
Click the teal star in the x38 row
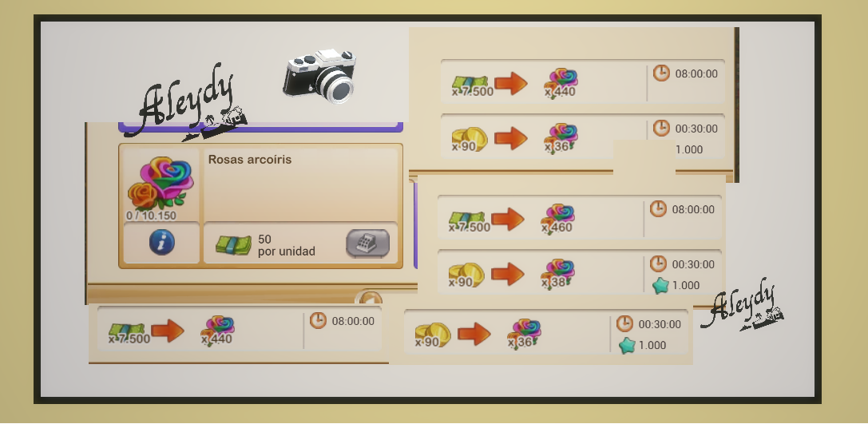click(660, 285)
